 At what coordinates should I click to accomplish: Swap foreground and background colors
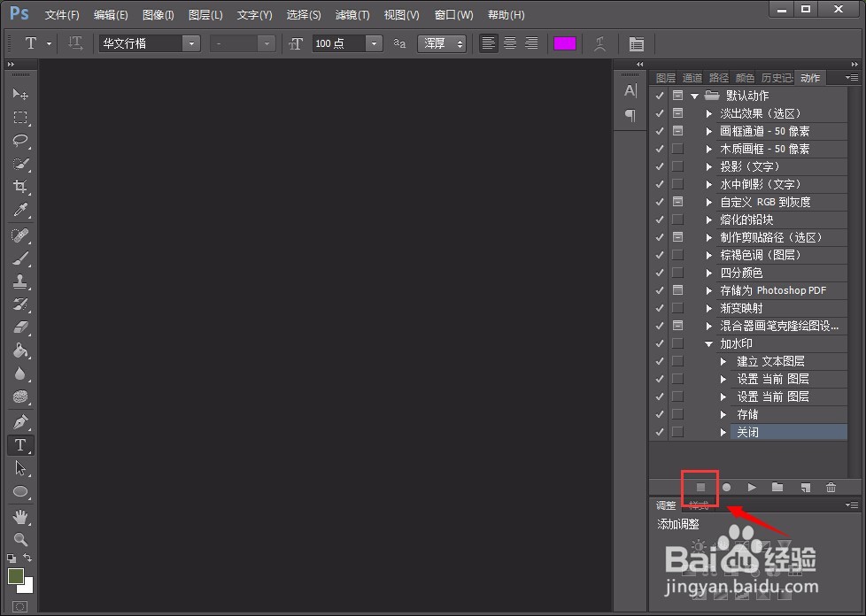coord(27,558)
